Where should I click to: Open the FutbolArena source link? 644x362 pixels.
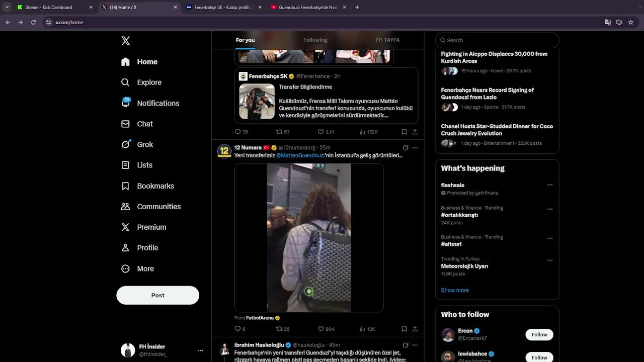pyautogui.click(x=260, y=318)
